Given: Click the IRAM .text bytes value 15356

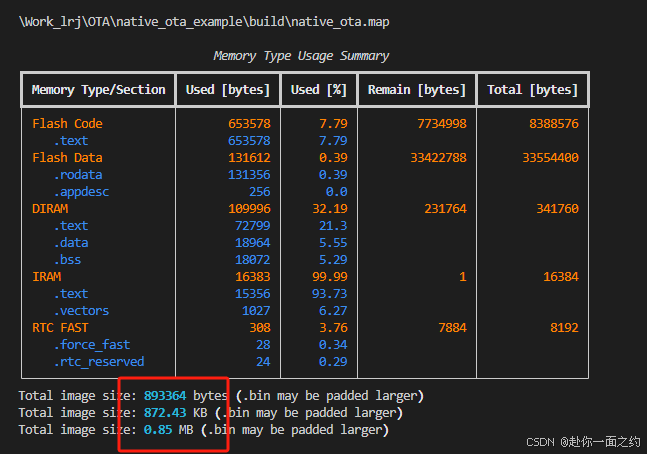Looking at the screenshot, I should [253, 294].
